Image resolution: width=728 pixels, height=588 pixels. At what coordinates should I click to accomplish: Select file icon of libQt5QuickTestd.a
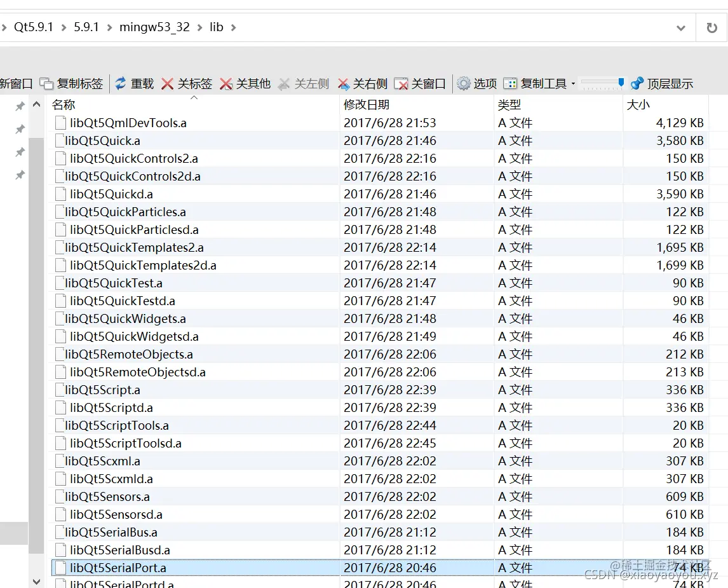click(60, 301)
